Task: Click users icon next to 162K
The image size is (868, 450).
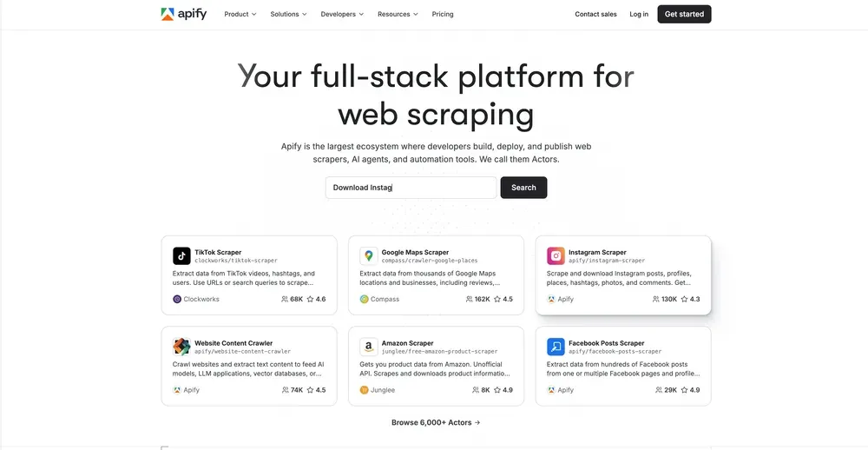Action: pos(470,299)
